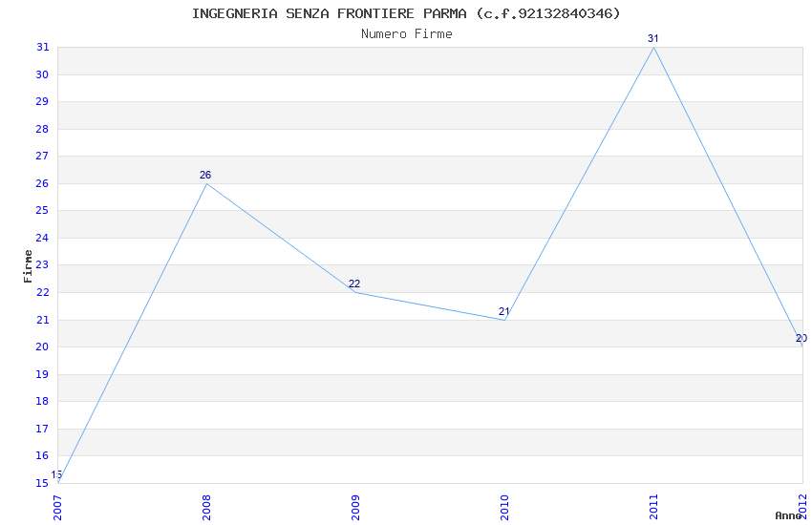
Task: Click x-axis year label 2007
Action: [x=57, y=508]
